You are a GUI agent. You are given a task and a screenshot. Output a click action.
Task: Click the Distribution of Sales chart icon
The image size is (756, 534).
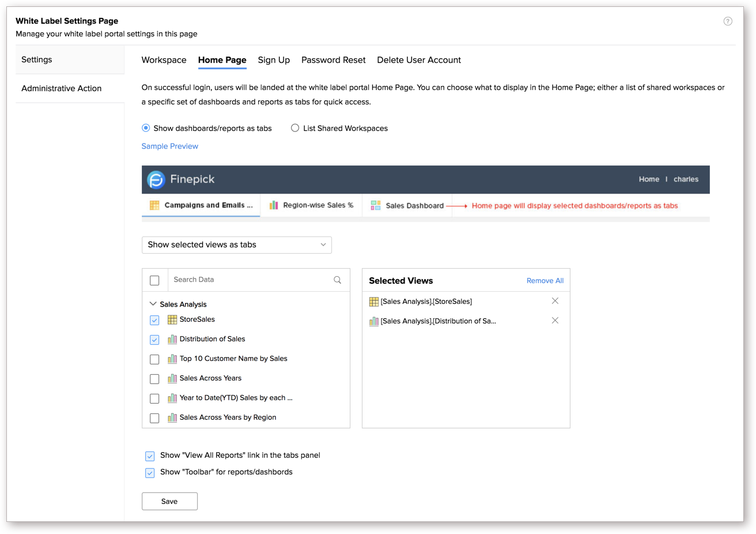click(x=172, y=339)
